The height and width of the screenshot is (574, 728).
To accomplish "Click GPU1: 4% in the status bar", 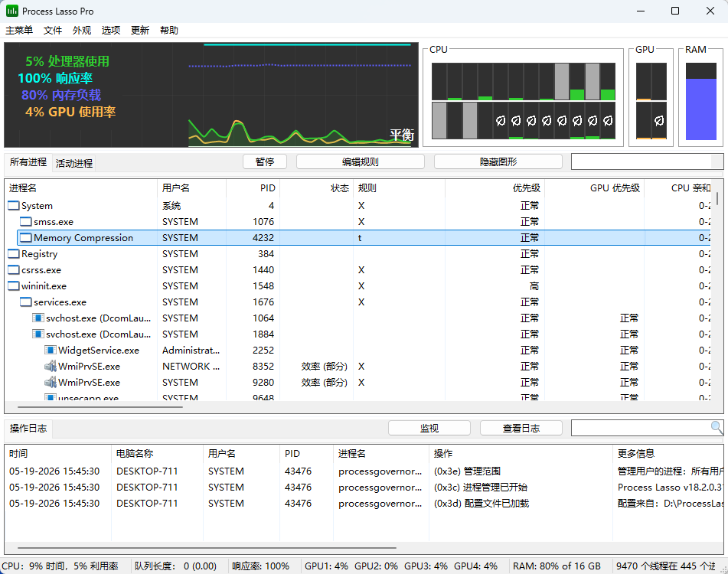I will coord(326,566).
